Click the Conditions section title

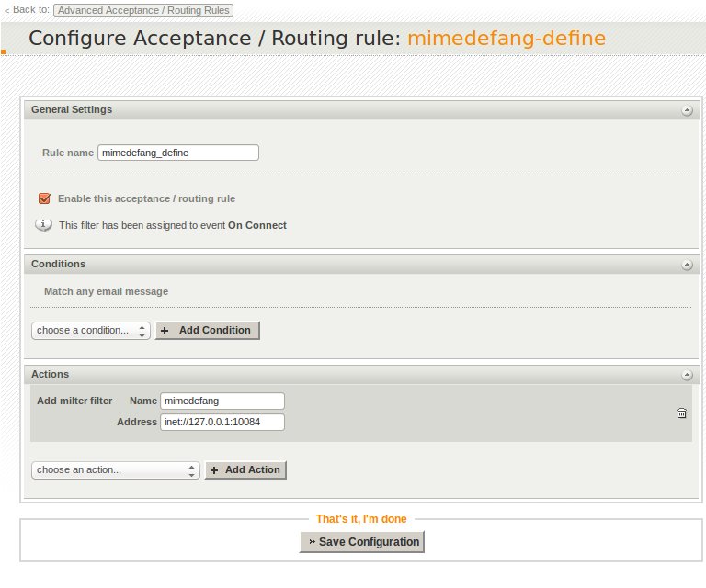click(x=58, y=264)
